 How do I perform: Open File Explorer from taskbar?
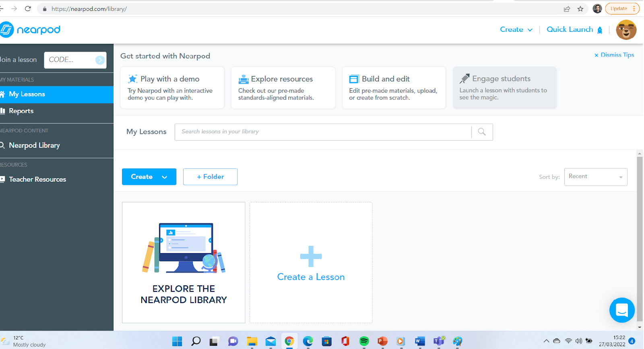point(252,341)
